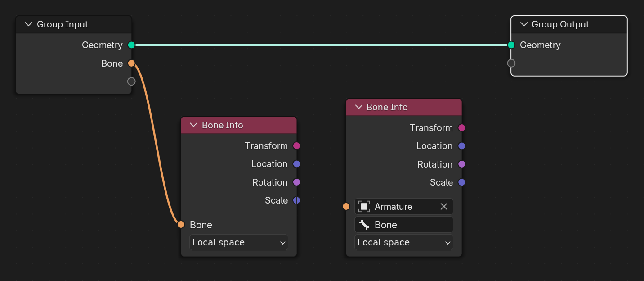Click Rotation socket on the Armature Bone Info node

pyautogui.click(x=461, y=164)
